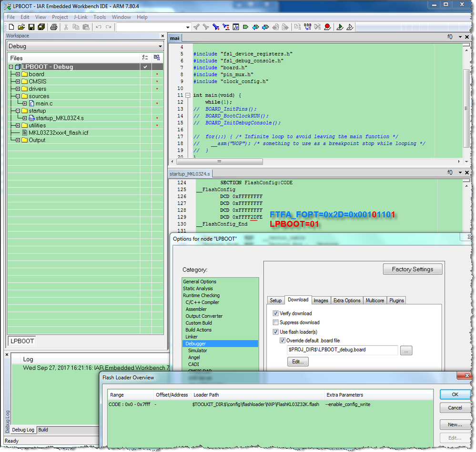Viewport: 476px width, 452px height.
Task: Switch to the Setup tab in Options
Action: pyautogui.click(x=276, y=300)
